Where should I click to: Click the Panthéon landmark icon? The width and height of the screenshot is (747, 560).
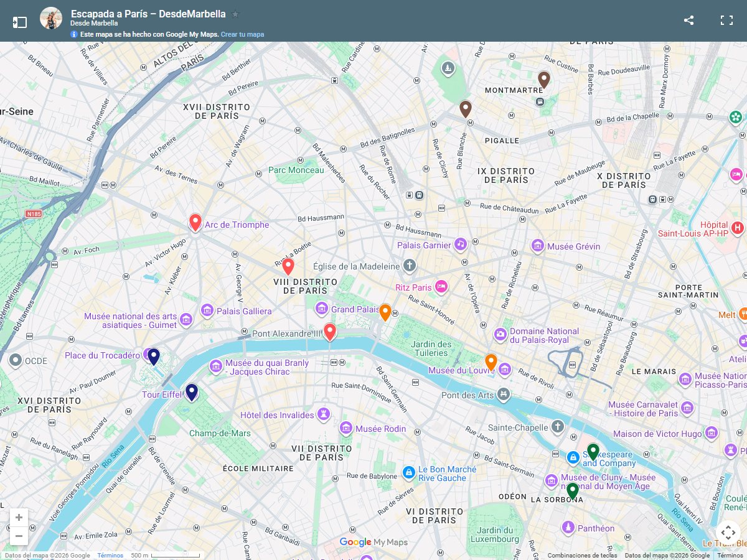567,528
